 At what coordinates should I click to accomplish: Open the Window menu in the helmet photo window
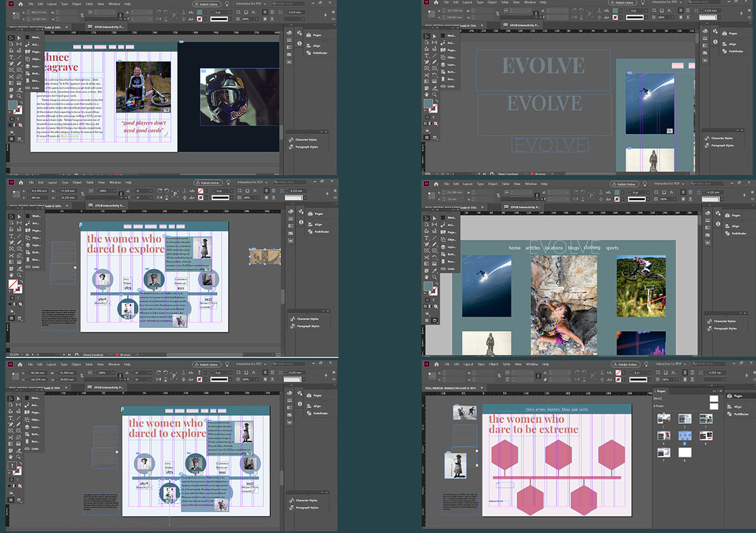pyautogui.click(x=114, y=4)
